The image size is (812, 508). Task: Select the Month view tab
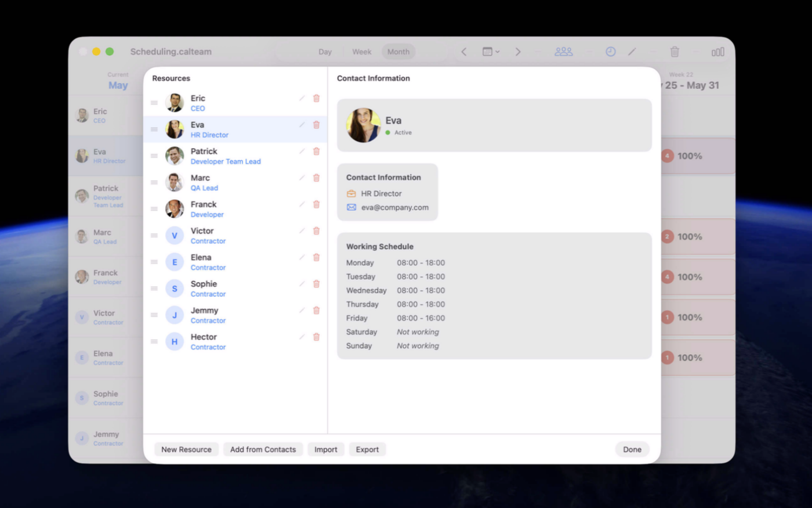pos(398,52)
